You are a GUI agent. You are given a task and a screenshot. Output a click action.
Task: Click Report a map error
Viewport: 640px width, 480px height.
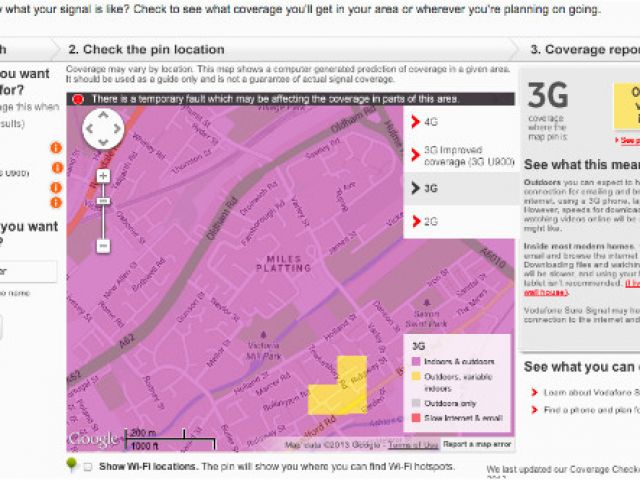pyautogui.click(x=477, y=444)
